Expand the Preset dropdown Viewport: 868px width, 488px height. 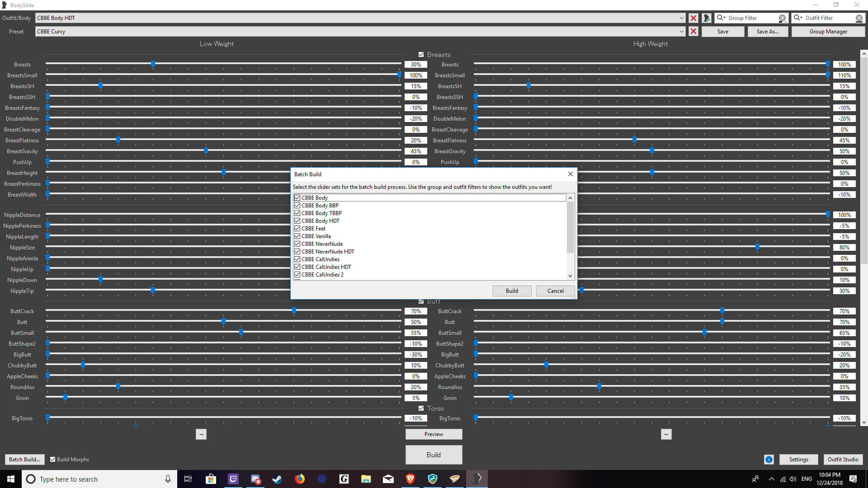pos(681,32)
